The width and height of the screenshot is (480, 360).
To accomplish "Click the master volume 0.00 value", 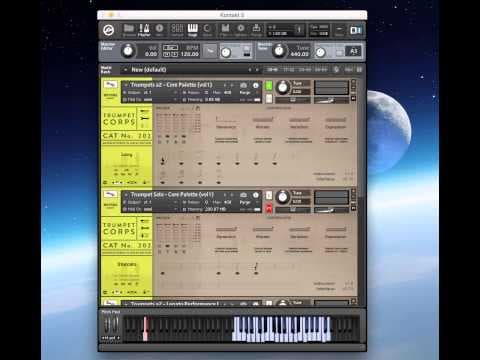I will pos(151,54).
